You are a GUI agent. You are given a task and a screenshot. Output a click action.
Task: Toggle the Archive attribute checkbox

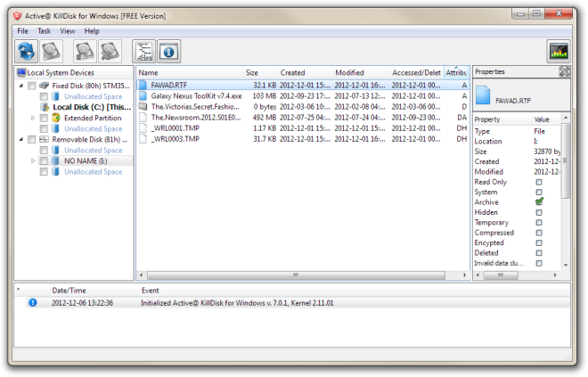[x=539, y=202]
